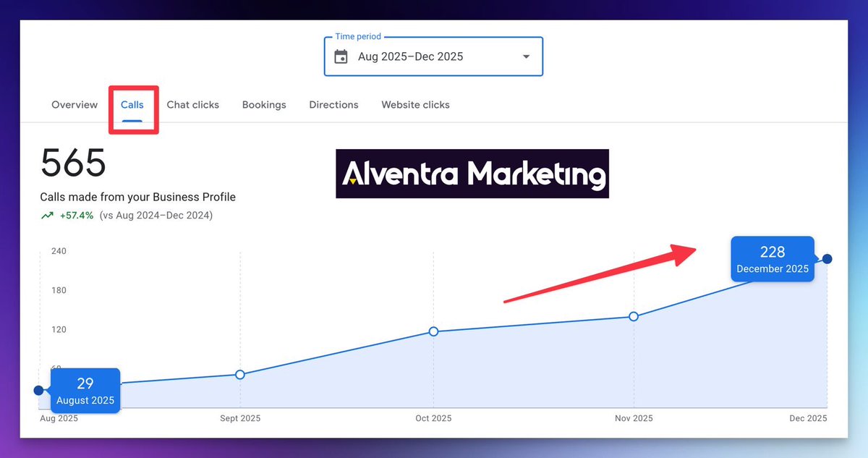Go to the Bookings tab

point(264,105)
